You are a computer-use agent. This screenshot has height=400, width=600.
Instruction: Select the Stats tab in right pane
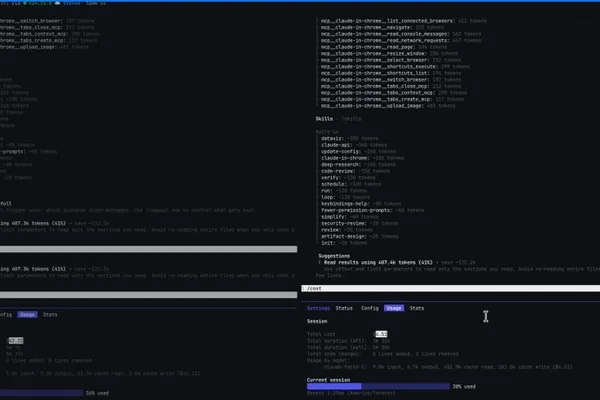417,308
